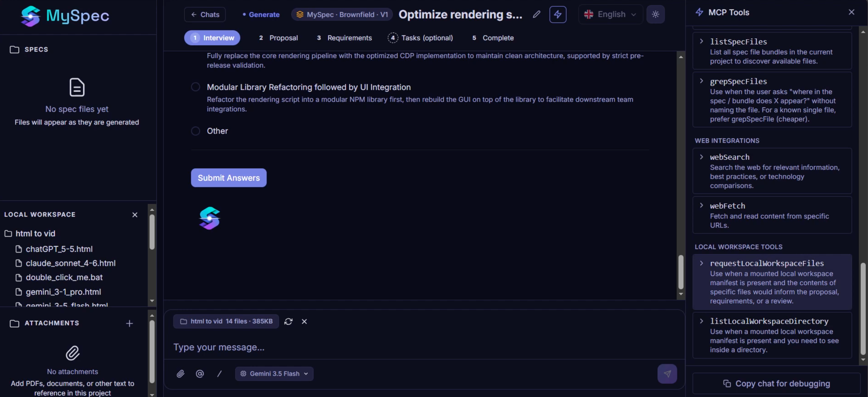Open the MySpec · Brownfield · V1 selector
Viewport: 868px width, 397px height.
[x=342, y=15]
